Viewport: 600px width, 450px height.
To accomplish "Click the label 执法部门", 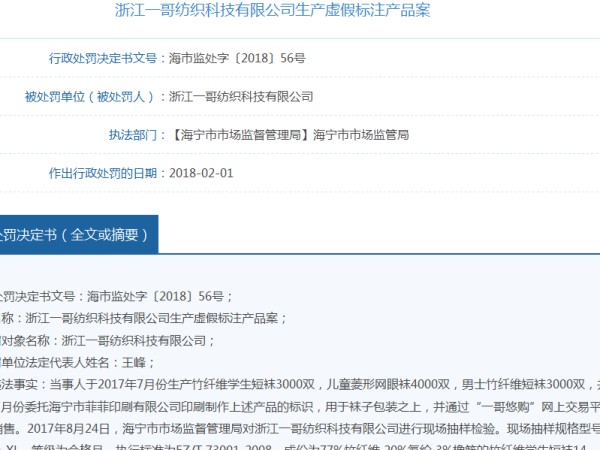I will [x=133, y=135].
